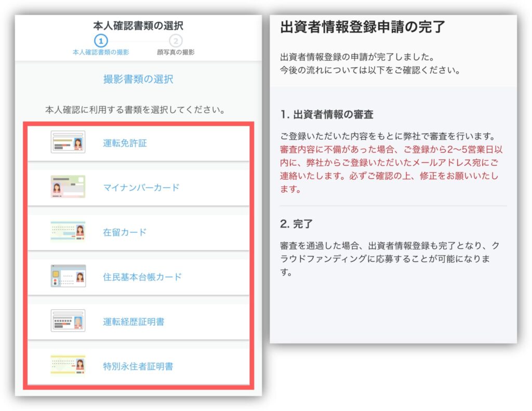Choose the マイナンバーカード text label
532x411 pixels.
pyautogui.click(x=141, y=188)
